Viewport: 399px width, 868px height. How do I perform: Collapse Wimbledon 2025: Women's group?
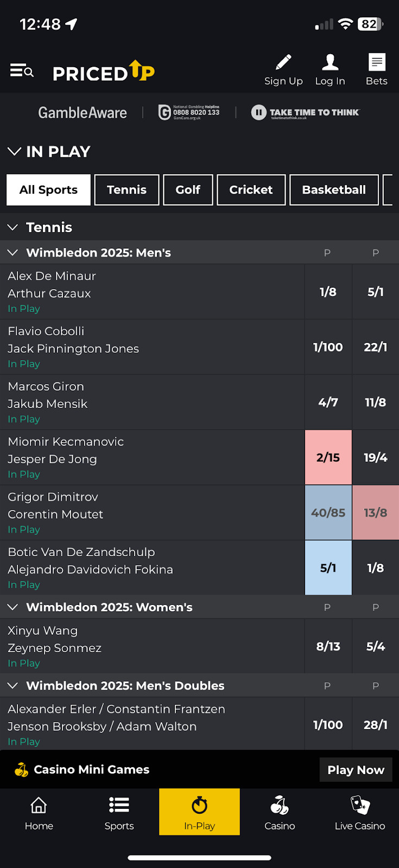tap(13, 607)
